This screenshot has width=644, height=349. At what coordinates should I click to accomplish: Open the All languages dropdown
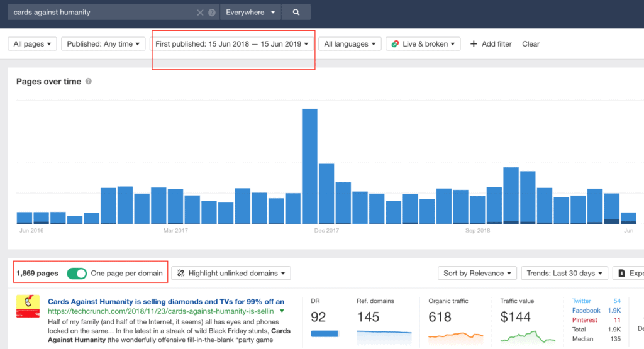click(350, 44)
